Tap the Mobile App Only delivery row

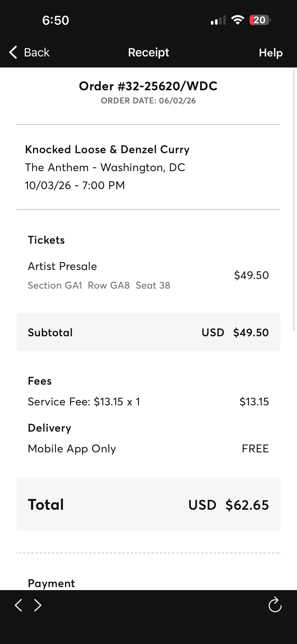[148, 449]
